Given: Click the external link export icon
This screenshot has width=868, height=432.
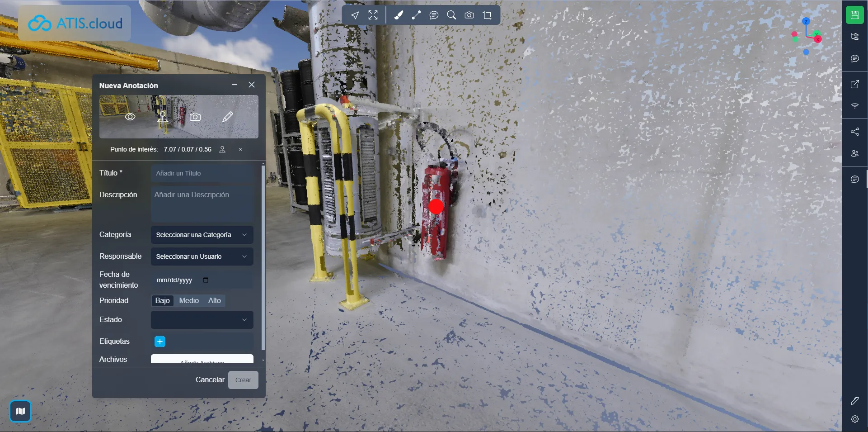Looking at the screenshot, I should point(854,84).
